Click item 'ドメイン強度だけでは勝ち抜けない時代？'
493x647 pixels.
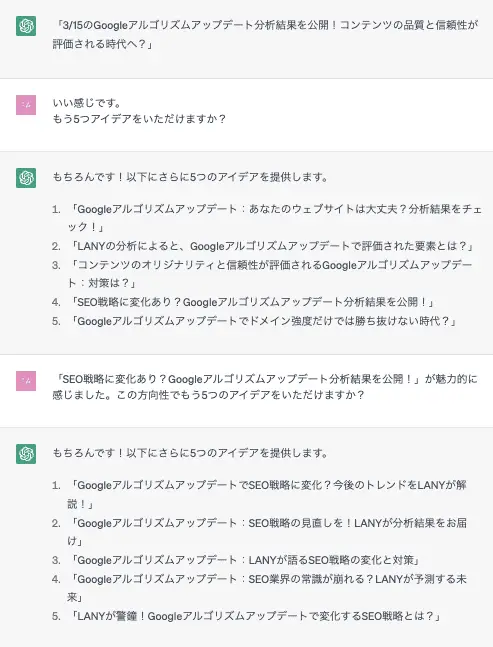click(x=263, y=321)
